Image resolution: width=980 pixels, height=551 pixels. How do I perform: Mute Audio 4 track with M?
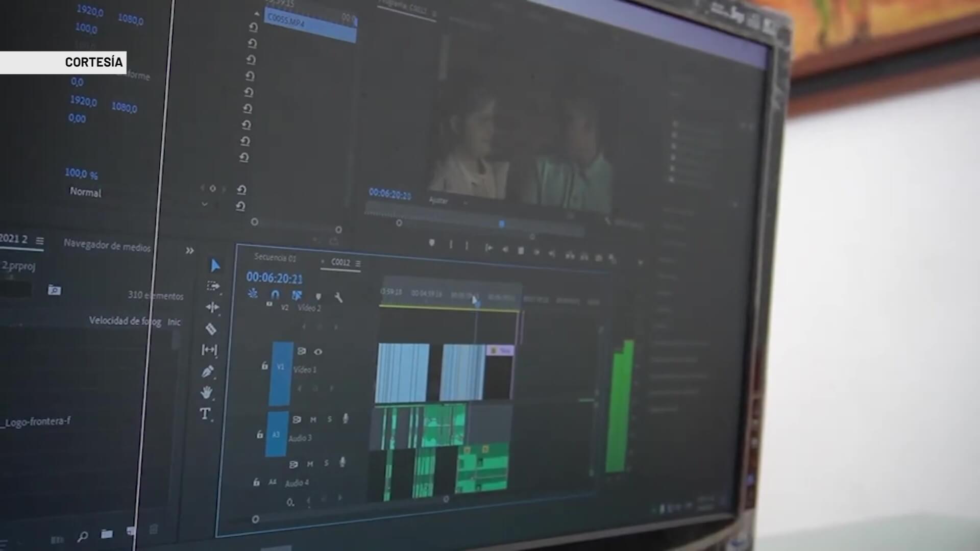[310, 464]
